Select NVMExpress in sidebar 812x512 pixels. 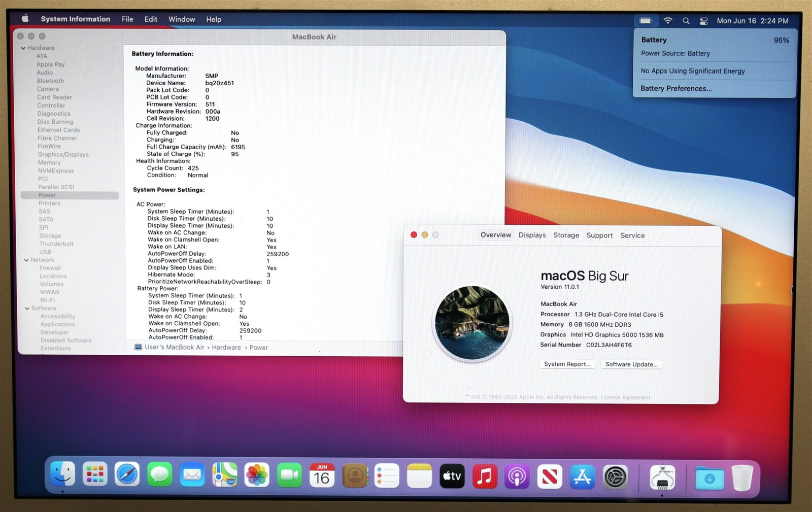(56, 171)
